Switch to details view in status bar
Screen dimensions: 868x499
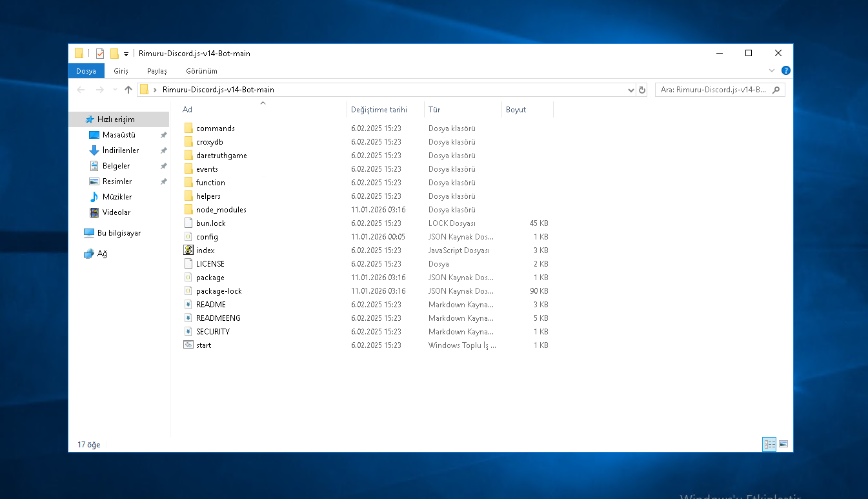(x=769, y=444)
